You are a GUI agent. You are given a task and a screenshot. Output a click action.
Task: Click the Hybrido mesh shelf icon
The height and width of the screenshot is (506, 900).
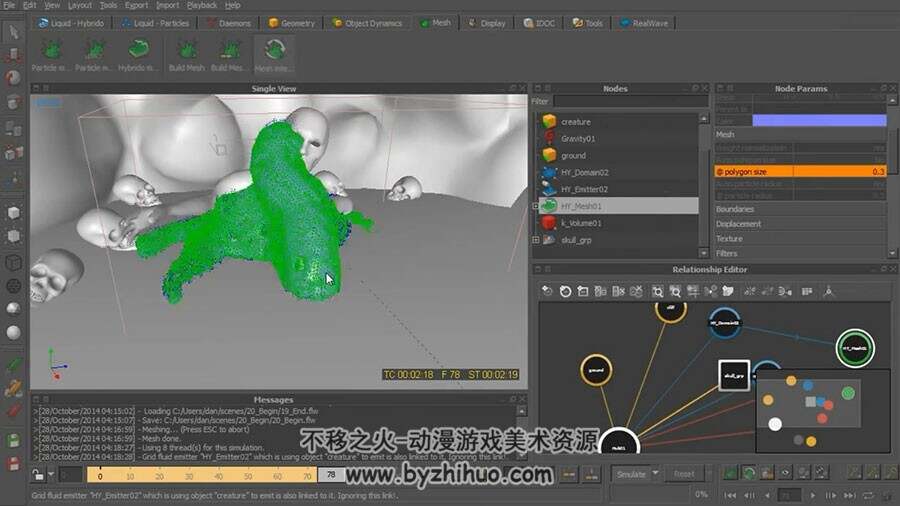(138, 50)
